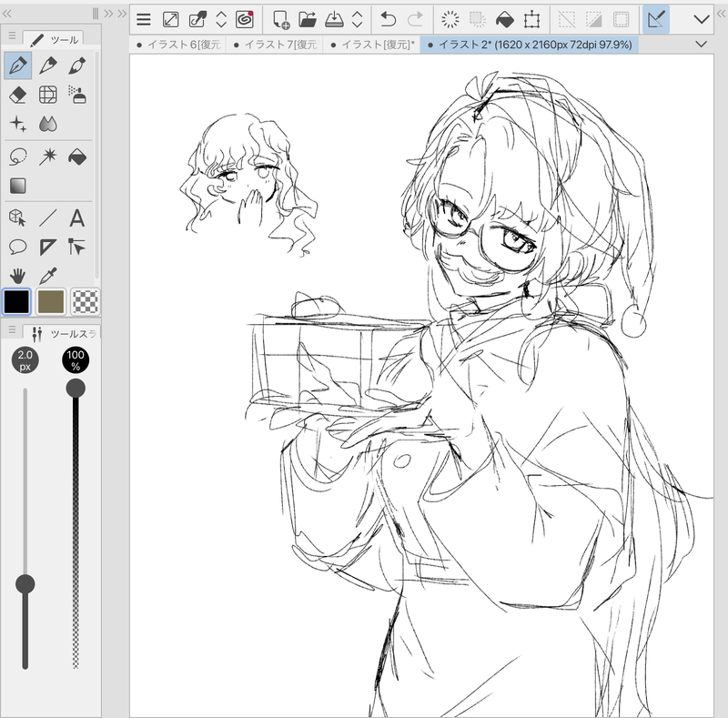Click the Deselect icon
728x718 pixels.
[x=566, y=19]
